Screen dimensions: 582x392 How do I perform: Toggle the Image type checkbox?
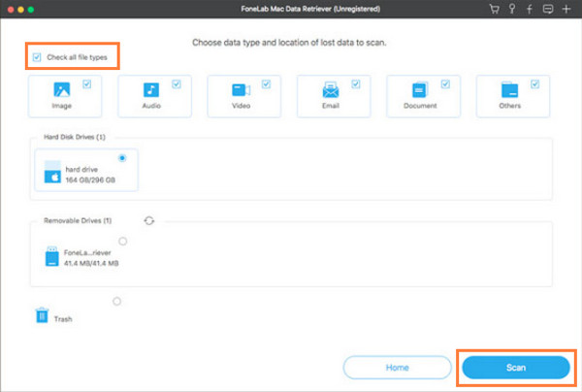(87, 84)
